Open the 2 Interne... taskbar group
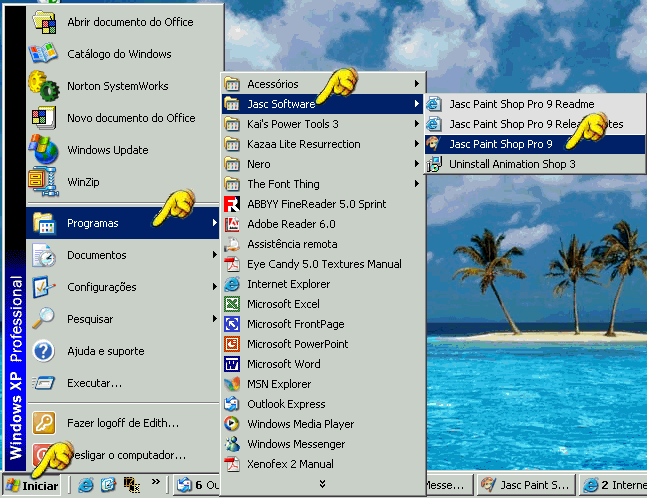 613,485
